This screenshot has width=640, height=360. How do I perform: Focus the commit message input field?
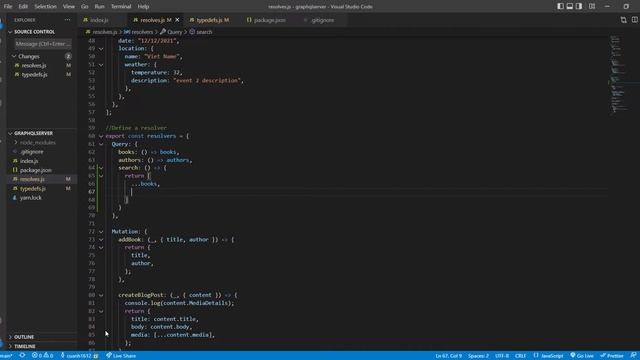(43, 44)
